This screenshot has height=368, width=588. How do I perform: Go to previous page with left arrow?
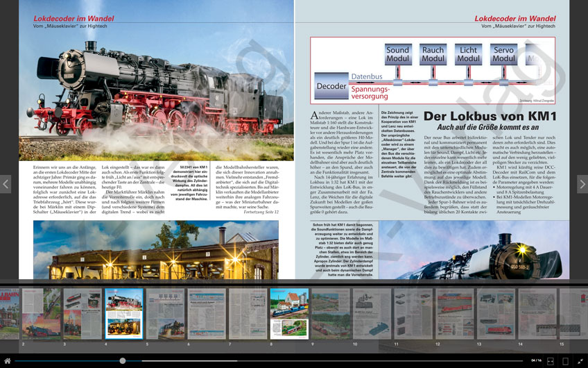[x=6, y=184]
